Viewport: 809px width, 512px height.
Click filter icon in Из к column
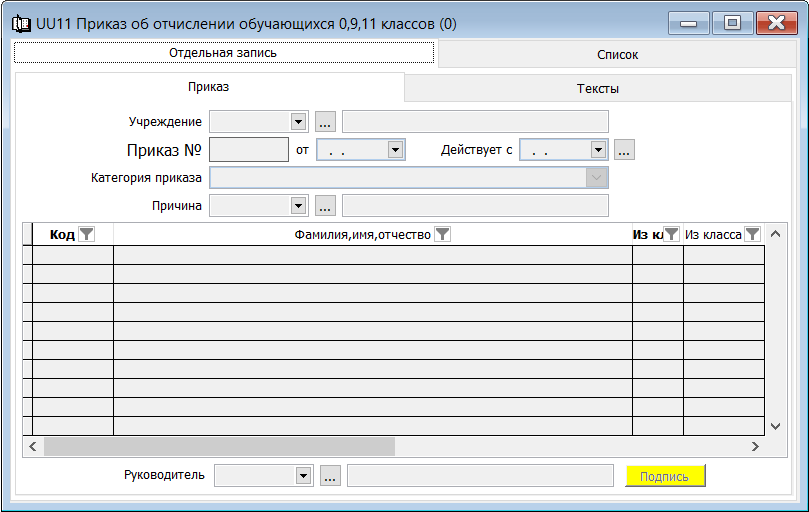[x=671, y=234]
